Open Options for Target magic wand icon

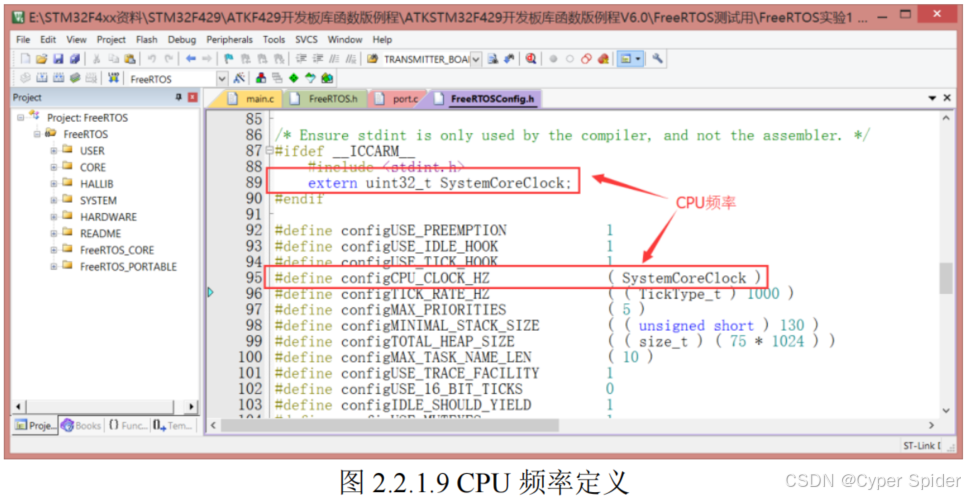pyautogui.click(x=239, y=78)
